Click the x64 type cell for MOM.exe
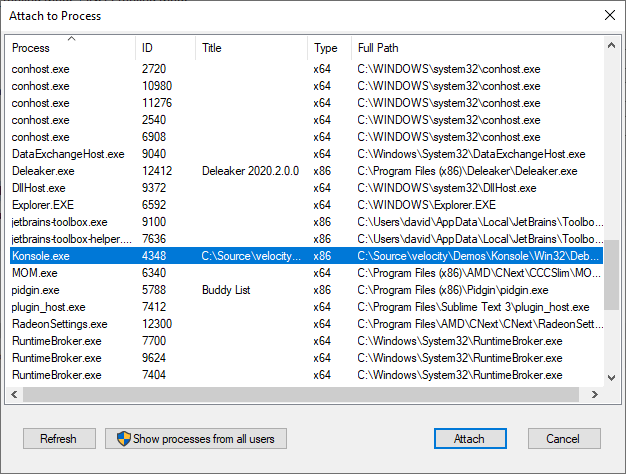Viewport: 626px width, 474px height. [322, 273]
